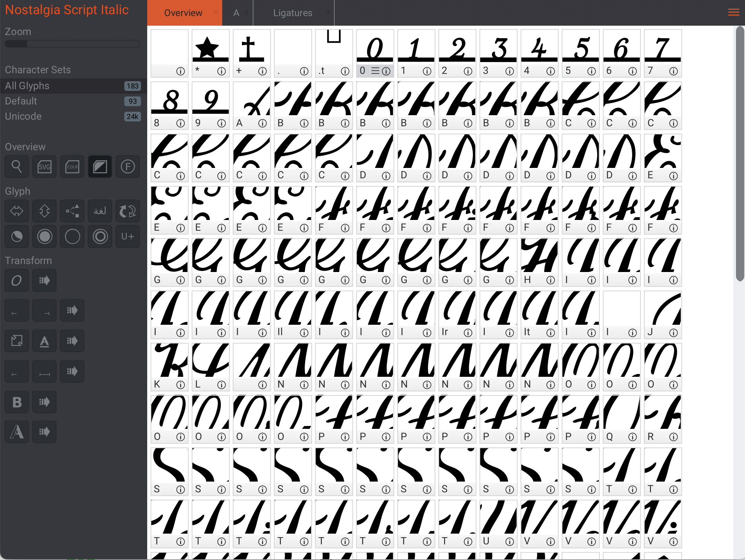Viewport: 745px width, 560px height.
Task: Select Default character set
Action: (x=73, y=101)
